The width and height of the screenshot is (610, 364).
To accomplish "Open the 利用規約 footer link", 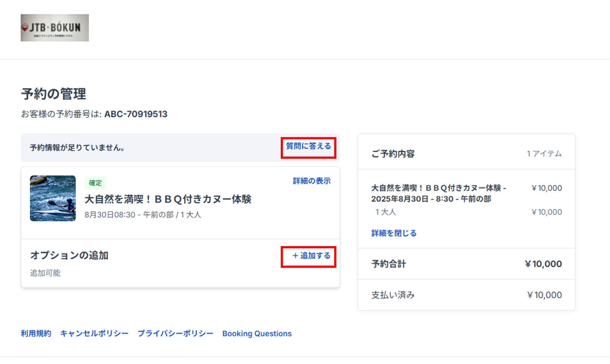I will tap(36, 334).
